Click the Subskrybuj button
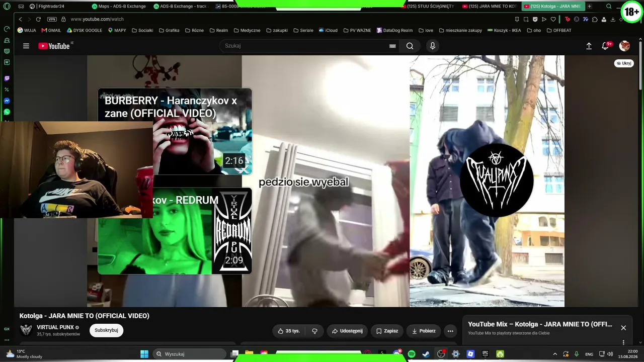This screenshot has width=644, height=362. click(x=106, y=330)
